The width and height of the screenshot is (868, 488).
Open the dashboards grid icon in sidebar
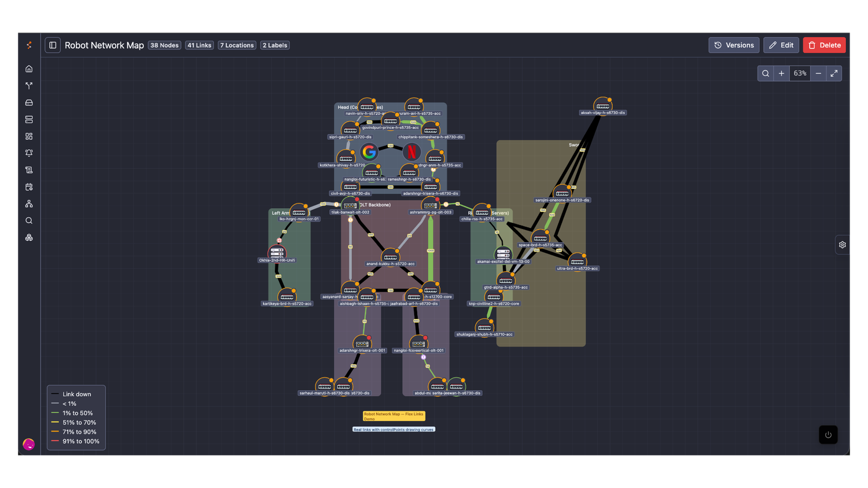29,136
